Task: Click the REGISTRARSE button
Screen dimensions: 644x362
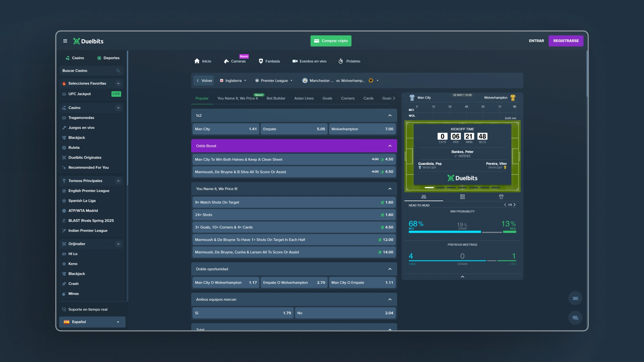Action: (x=566, y=41)
